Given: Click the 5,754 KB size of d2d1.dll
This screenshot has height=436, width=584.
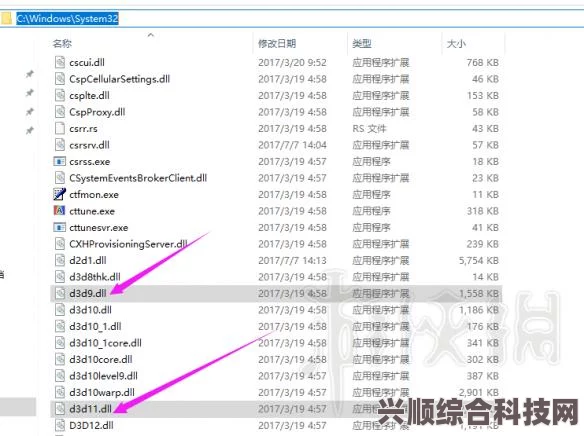Looking at the screenshot, I should 479,260.
